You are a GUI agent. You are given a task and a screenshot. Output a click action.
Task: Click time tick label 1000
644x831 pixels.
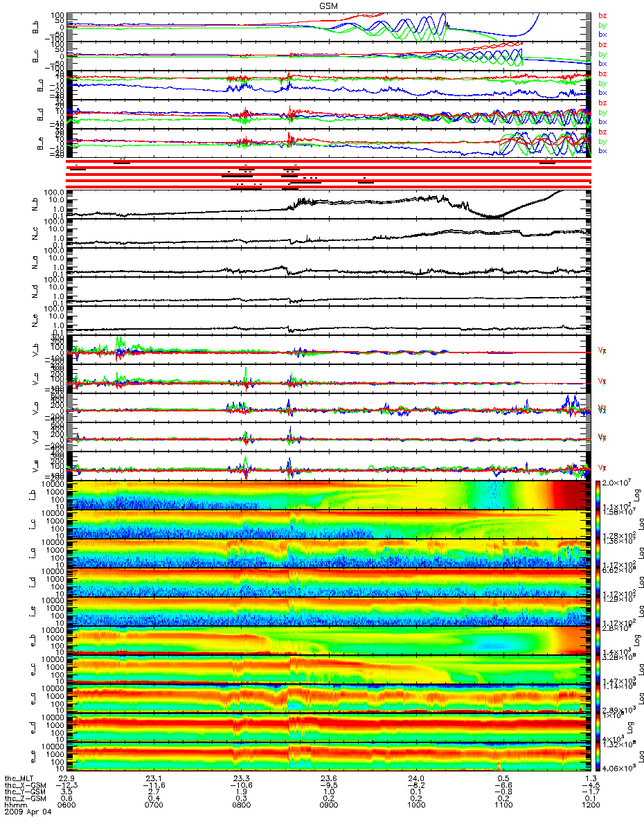coord(415,806)
